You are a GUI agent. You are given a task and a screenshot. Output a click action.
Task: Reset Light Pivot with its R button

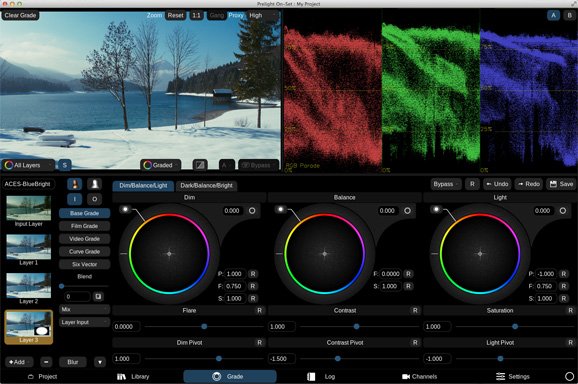point(571,342)
